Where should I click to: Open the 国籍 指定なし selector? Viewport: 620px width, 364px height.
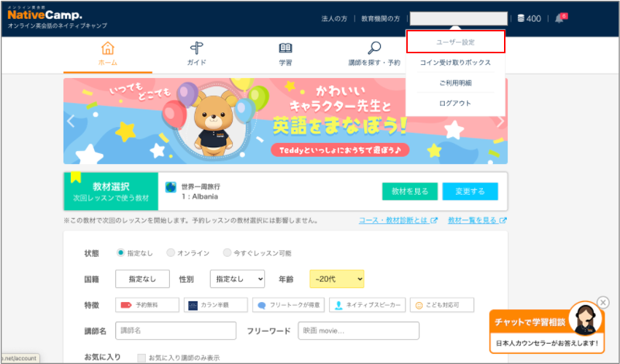coord(142,279)
